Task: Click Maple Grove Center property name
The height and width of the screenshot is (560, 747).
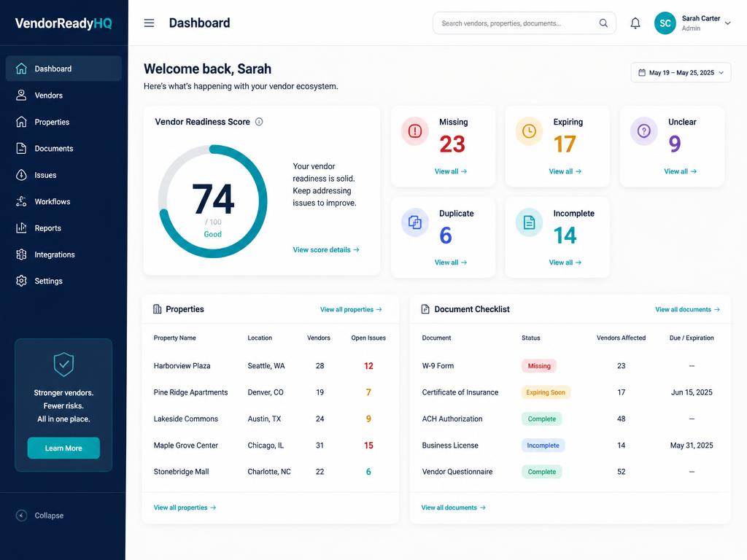Action: click(186, 446)
